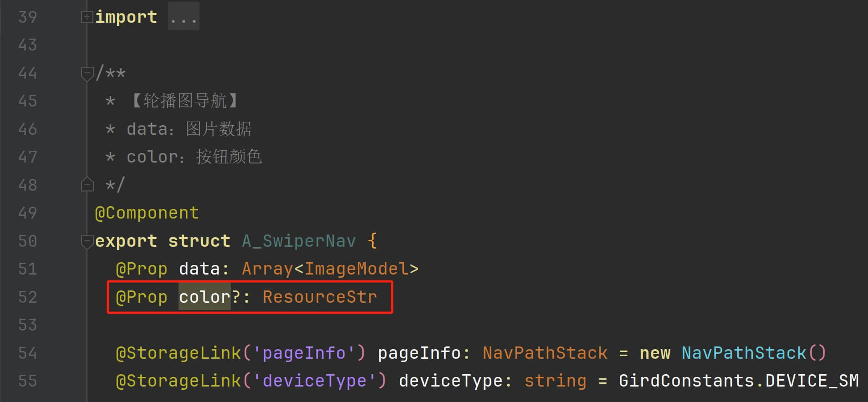
Task: Click GirdConstants.DEVICE_SM reference
Action: click(739, 381)
